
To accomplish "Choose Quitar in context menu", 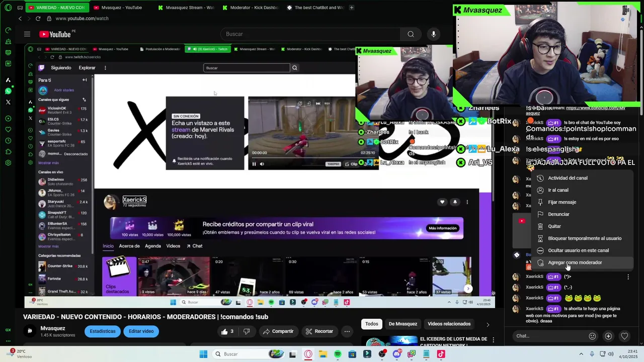I will (x=582, y=226).
